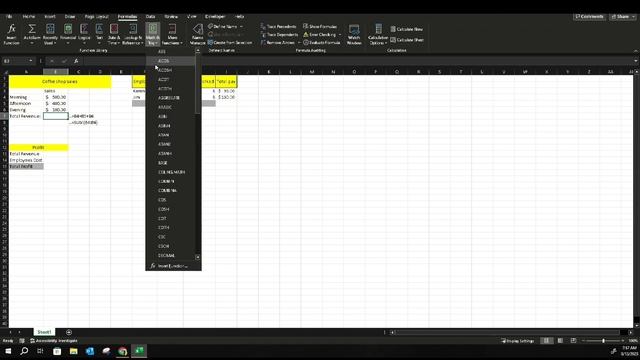Image resolution: width=640 pixels, height=360 pixels.
Task: Select DECIMAL from the function list
Action: coord(170,256)
